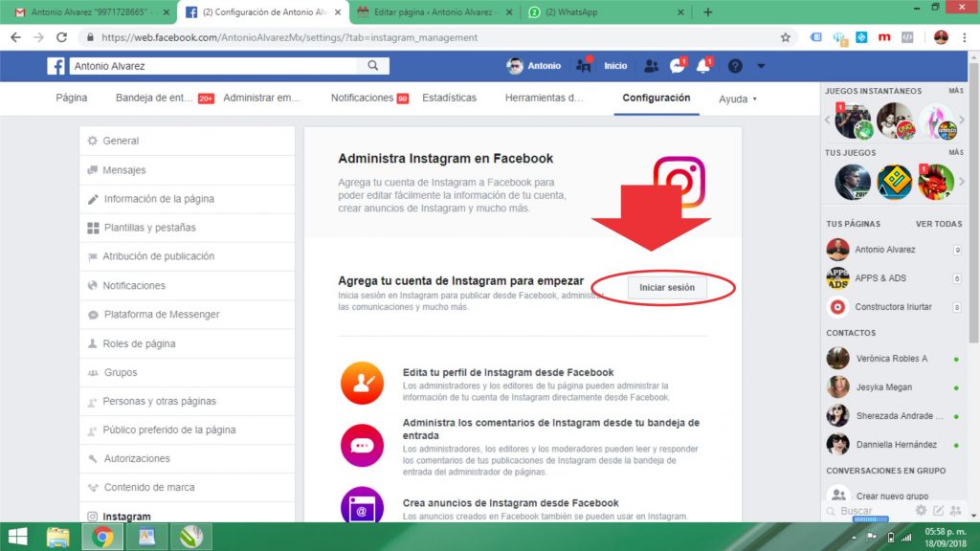Click the new message compose icon

pos(938,511)
